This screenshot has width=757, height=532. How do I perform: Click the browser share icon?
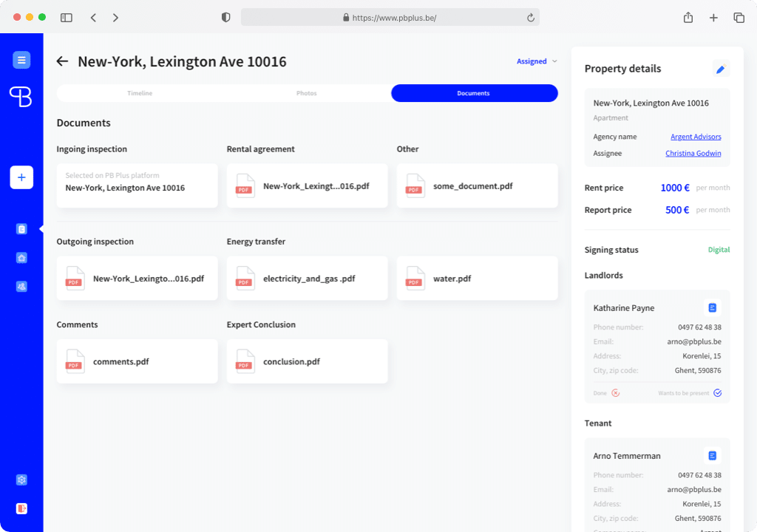(x=688, y=18)
